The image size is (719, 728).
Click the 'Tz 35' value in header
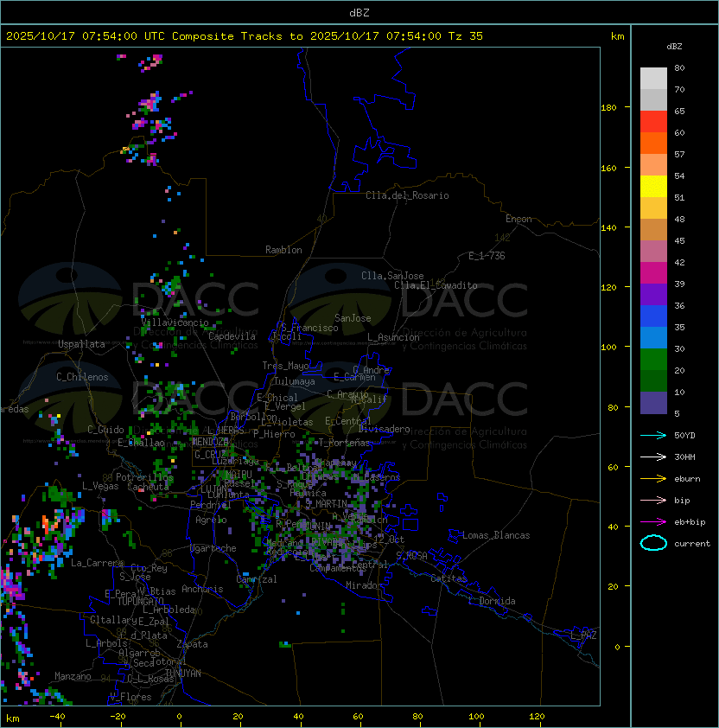[466, 36]
